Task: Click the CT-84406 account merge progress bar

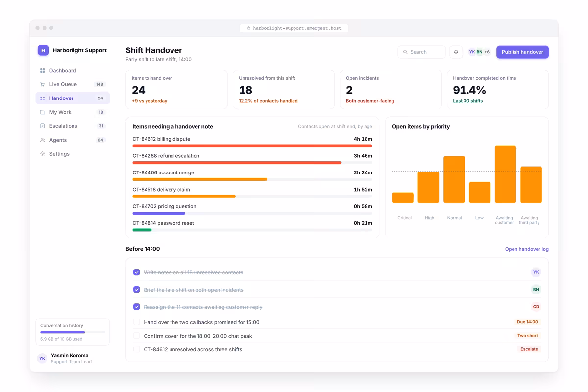Action: [x=252, y=180]
